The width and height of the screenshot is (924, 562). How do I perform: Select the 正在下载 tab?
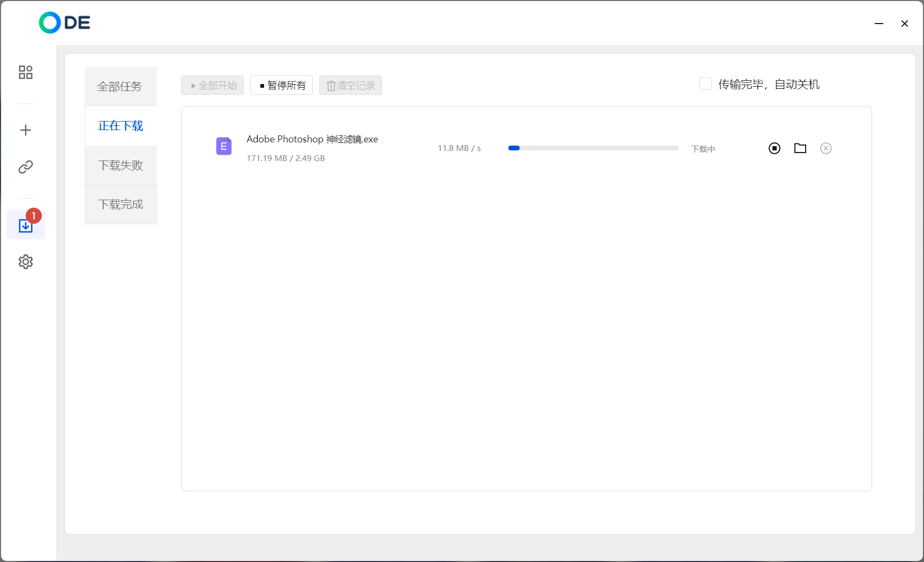[121, 126]
